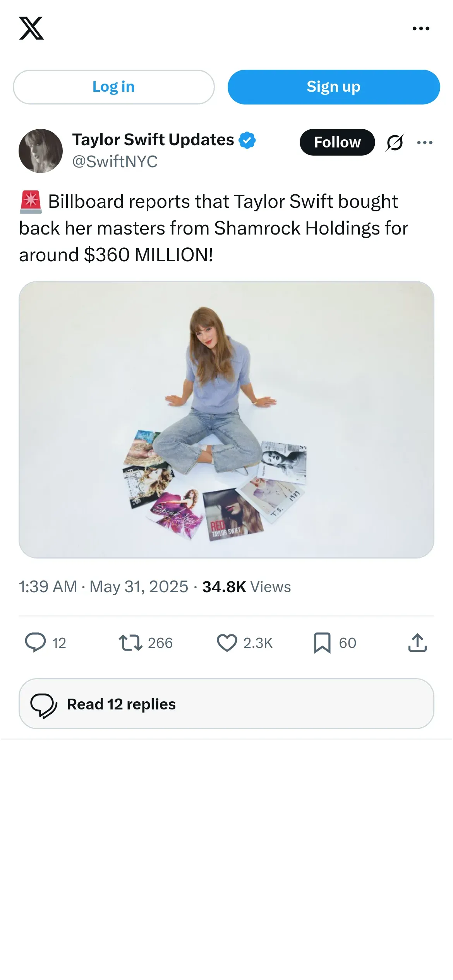Open the Taylor Swift albums photo
Image resolution: width=453 pixels, height=980 pixels.
tap(226, 420)
